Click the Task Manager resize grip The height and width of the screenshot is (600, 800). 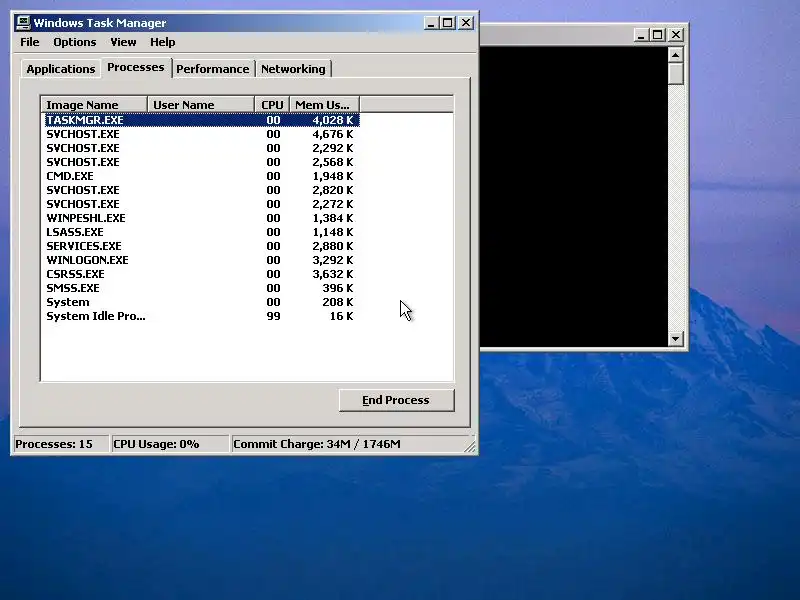coord(470,446)
